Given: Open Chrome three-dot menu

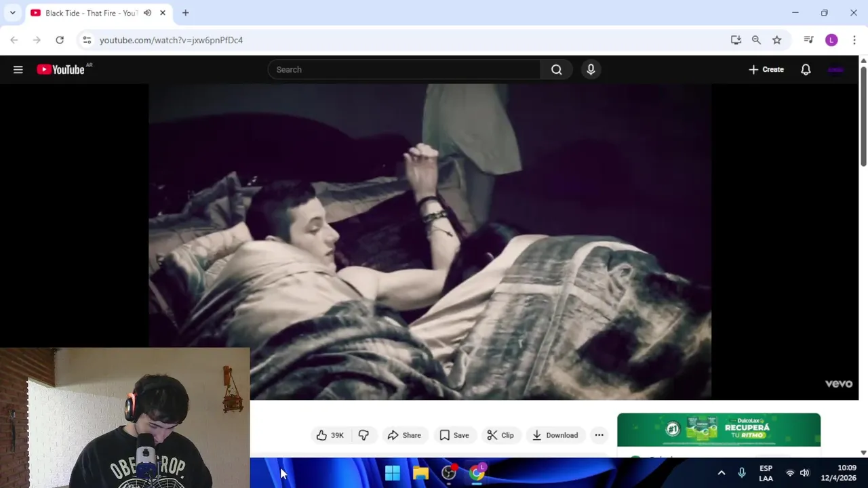Looking at the screenshot, I should (x=854, y=40).
